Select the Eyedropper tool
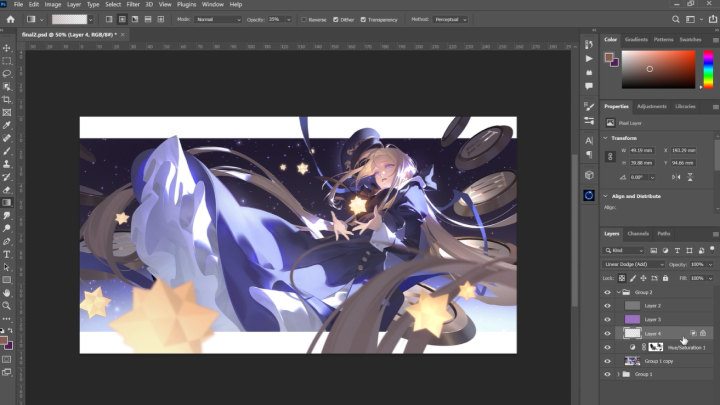 coord(7,125)
